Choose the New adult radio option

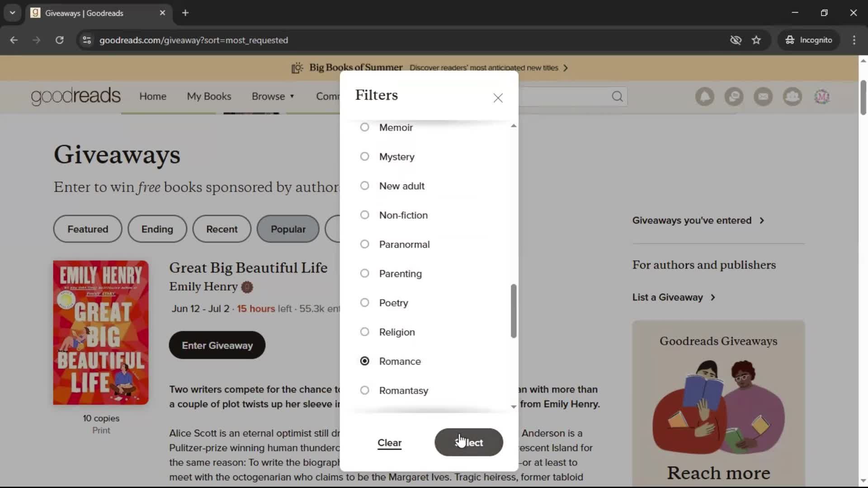[364, 186]
